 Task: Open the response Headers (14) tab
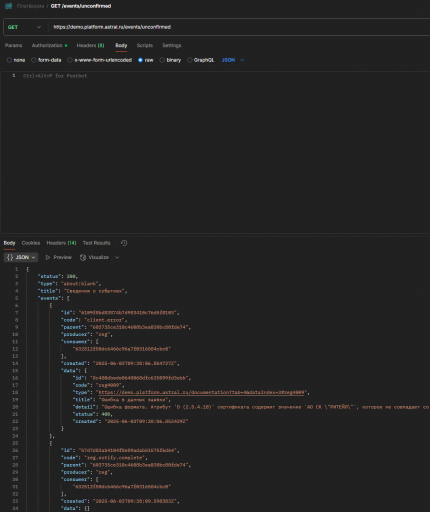coord(61,243)
